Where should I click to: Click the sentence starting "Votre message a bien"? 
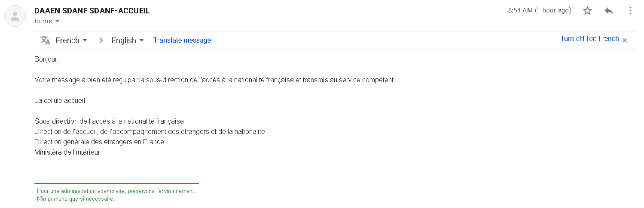pos(214,80)
